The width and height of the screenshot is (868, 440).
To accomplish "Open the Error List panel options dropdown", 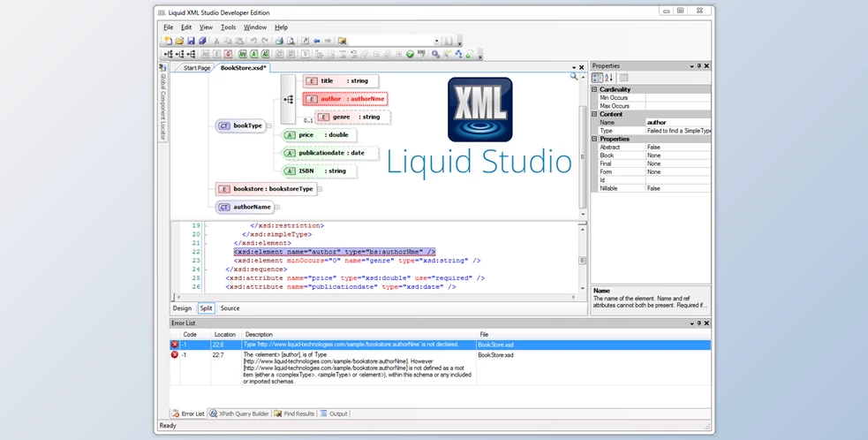I will [691, 323].
